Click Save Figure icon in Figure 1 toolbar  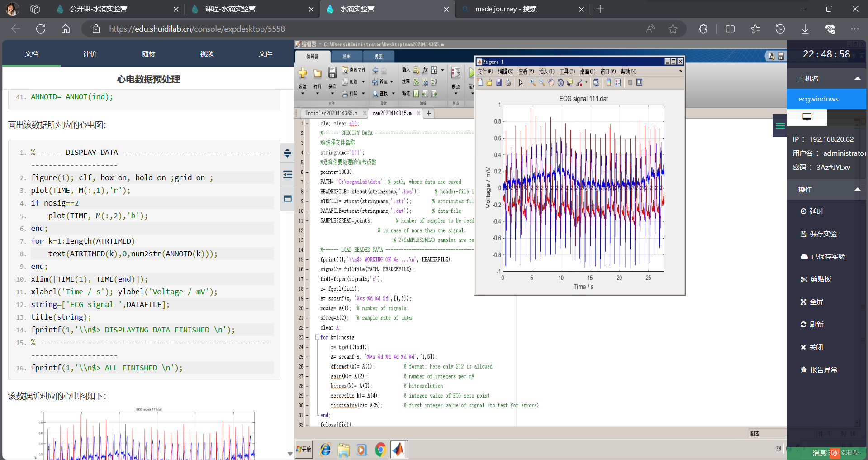point(499,82)
